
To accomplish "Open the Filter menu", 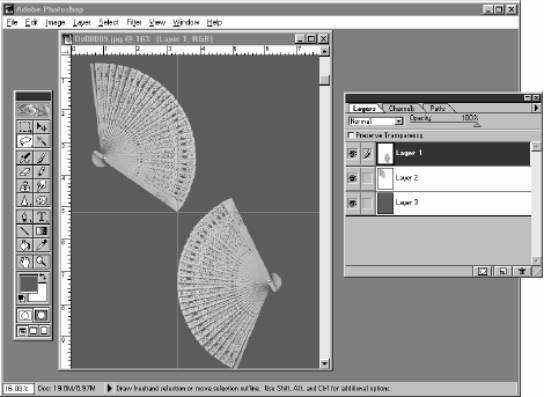I will point(134,23).
